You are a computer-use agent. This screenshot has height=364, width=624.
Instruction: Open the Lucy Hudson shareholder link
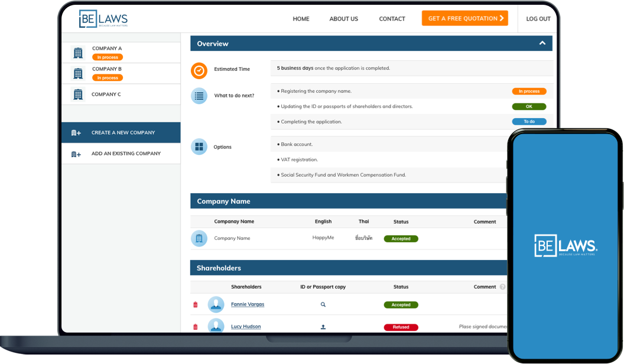click(246, 327)
